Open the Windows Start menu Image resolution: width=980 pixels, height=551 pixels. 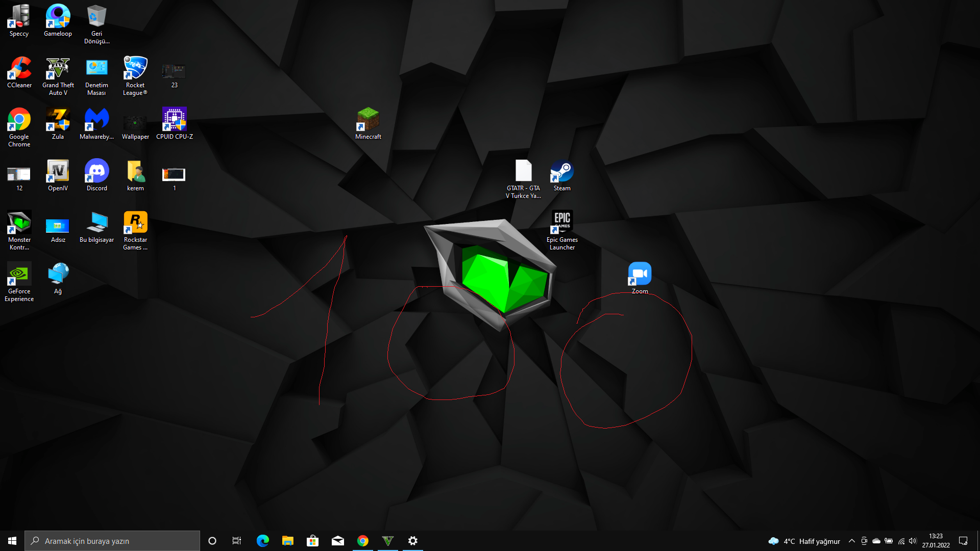click(12, 541)
